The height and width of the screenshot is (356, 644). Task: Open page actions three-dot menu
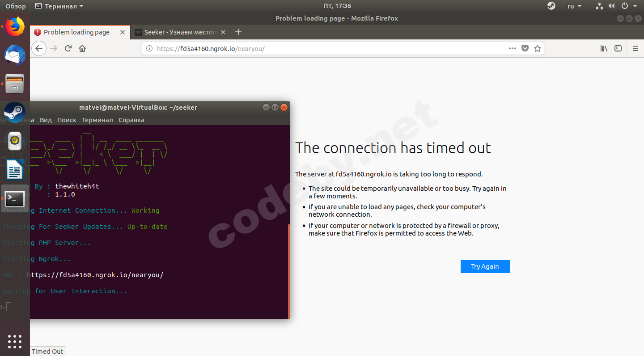513,48
